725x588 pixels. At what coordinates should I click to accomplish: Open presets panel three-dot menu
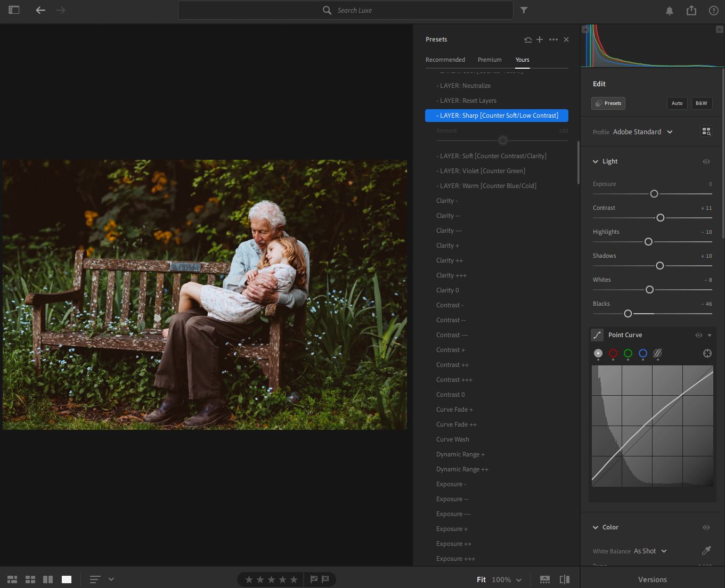pos(553,39)
